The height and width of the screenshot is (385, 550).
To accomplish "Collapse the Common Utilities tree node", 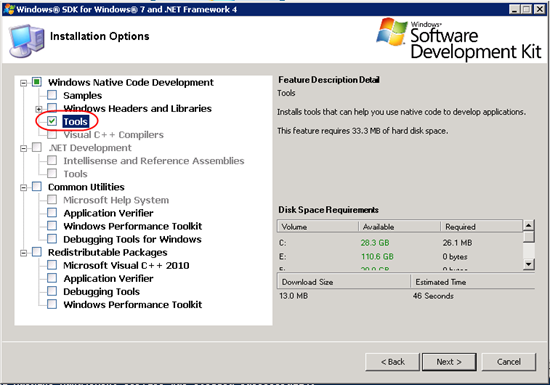I will 24,188.
